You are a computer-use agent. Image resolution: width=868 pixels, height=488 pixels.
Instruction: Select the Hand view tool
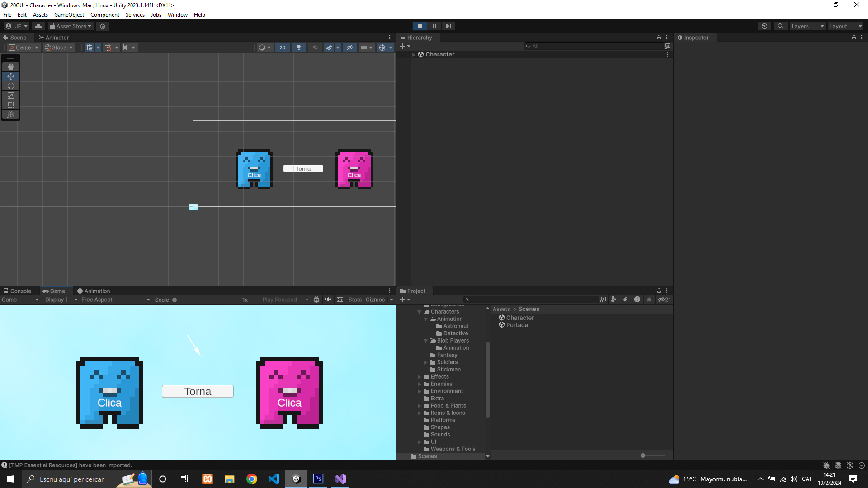(11, 67)
